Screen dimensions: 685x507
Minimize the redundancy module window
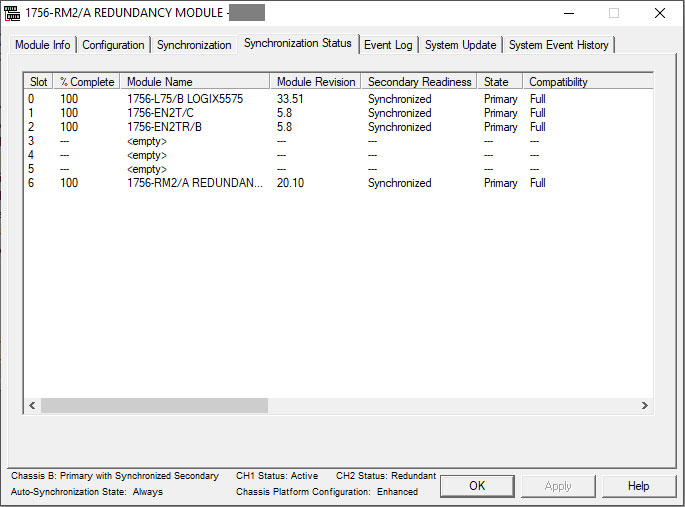click(x=569, y=13)
